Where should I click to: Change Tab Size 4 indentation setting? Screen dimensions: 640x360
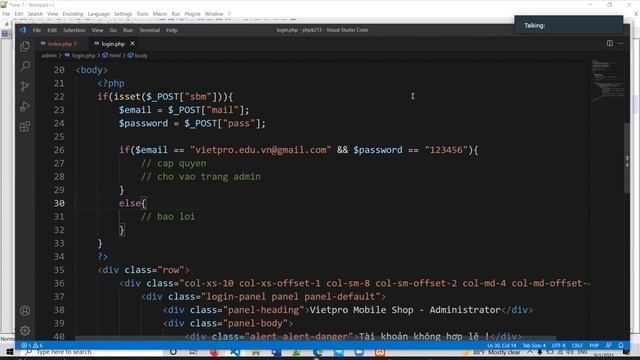[x=534, y=345]
